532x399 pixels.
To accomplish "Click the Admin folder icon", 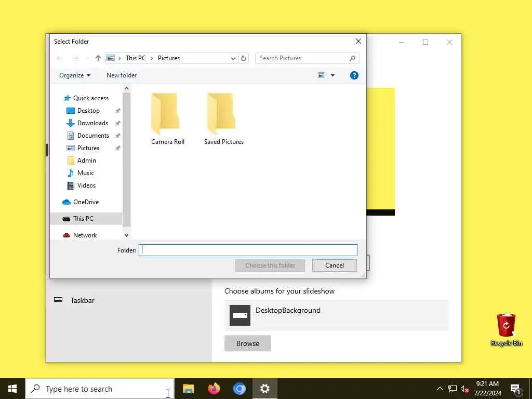I will (71, 161).
